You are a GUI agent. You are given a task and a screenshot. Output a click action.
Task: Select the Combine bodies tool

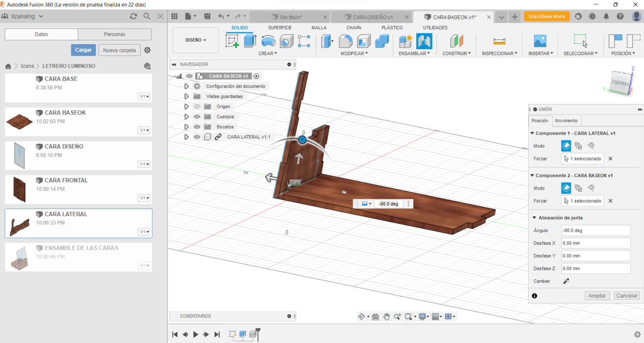pos(382,41)
